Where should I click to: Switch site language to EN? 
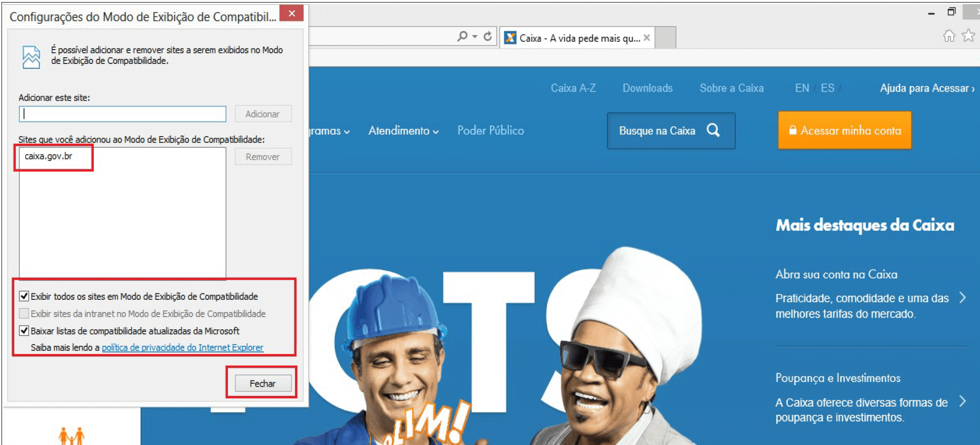802,88
